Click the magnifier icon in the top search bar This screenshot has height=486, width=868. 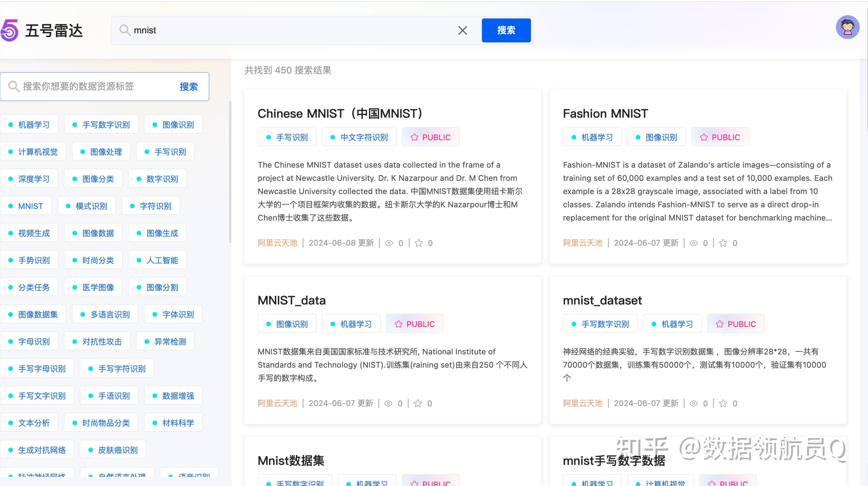(x=125, y=30)
